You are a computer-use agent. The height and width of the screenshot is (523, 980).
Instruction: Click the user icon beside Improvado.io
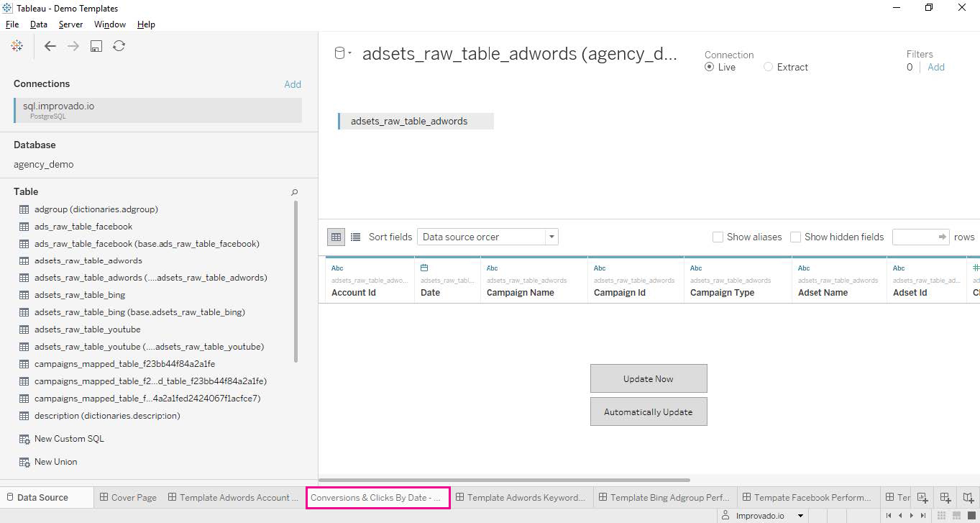[726, 516]
